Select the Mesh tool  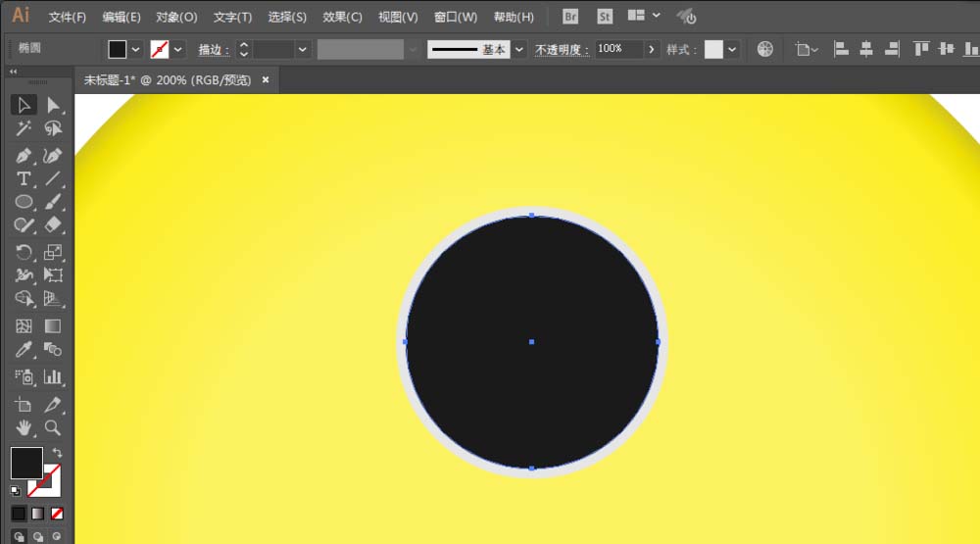(x=24, y=325)
